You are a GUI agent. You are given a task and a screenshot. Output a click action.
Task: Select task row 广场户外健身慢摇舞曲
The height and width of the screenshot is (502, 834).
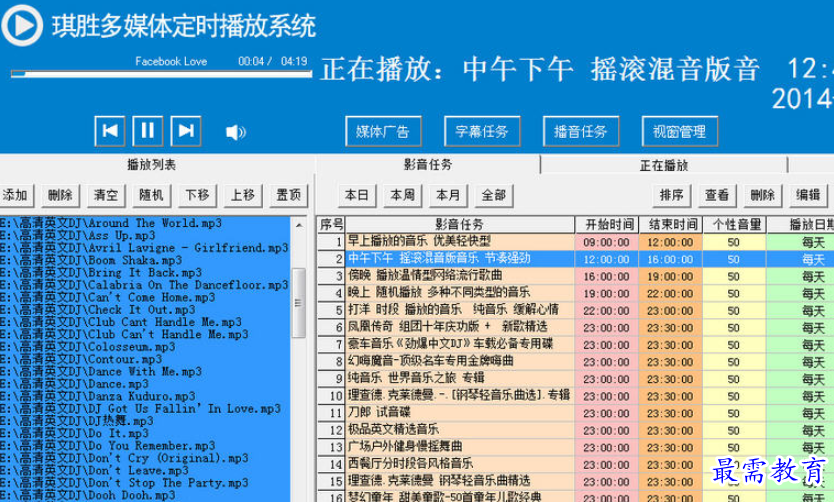tap(460, 447)
